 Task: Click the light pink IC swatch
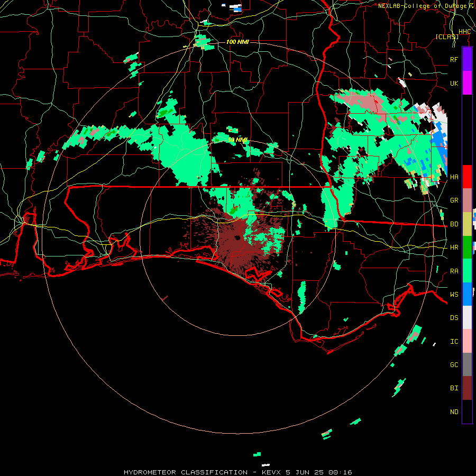point(467,341)
